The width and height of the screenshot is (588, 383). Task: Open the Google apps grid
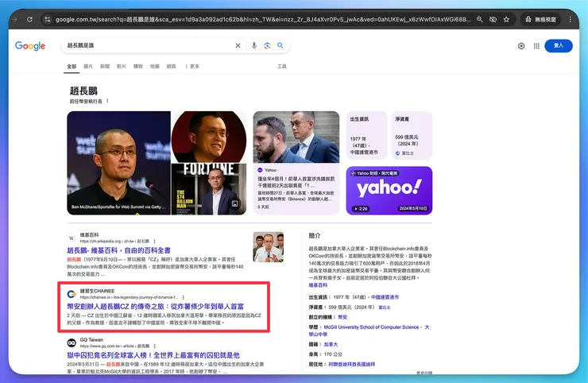click(536, 46)
